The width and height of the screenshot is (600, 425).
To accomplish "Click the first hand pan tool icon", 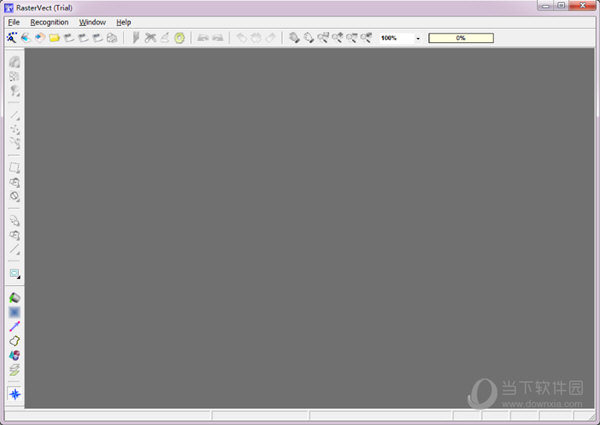I will (x=294, y=37).
